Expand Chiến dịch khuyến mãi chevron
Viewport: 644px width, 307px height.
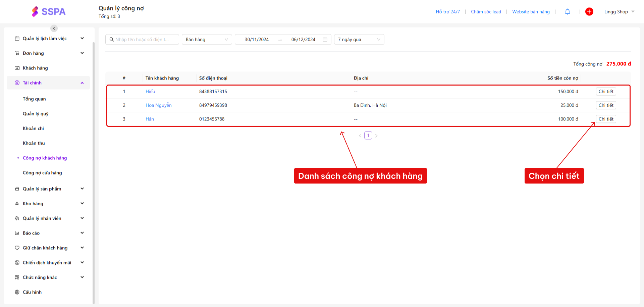coord(82,262)
